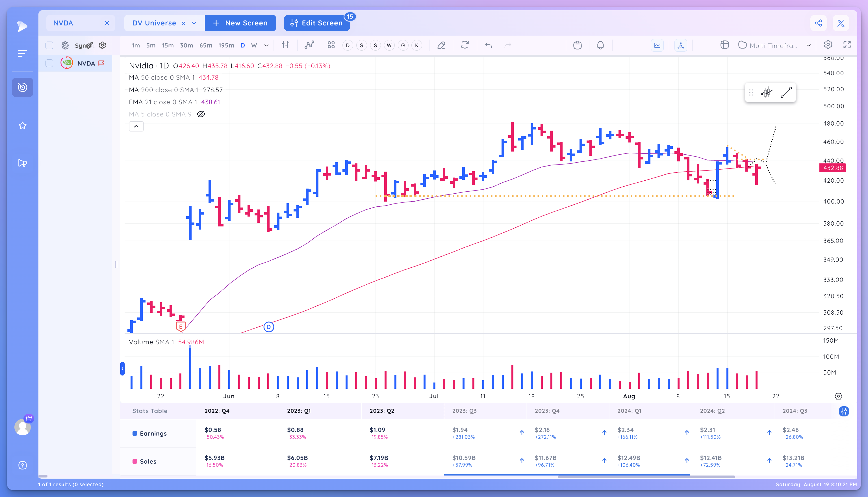Screen dimensions: 868x497
Task: Click the dividend D marker on chart
Action: tap(269, 327)
